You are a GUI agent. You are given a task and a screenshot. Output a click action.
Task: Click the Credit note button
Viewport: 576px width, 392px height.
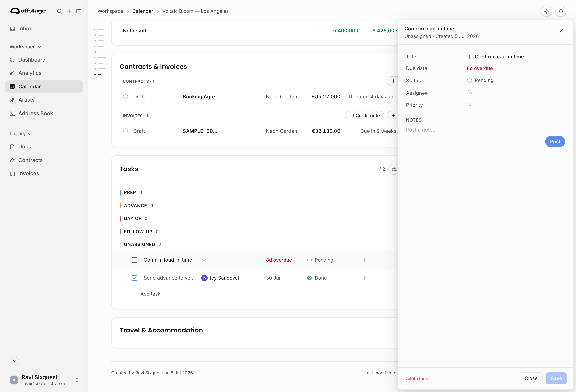(x=364, y=116)
